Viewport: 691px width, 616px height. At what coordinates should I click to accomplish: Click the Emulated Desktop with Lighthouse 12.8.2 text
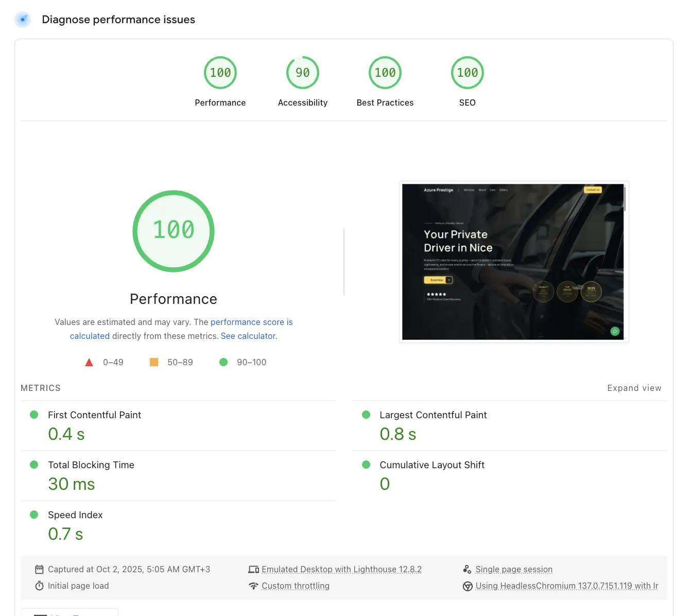pyautogui.click(x=341, y=569)
